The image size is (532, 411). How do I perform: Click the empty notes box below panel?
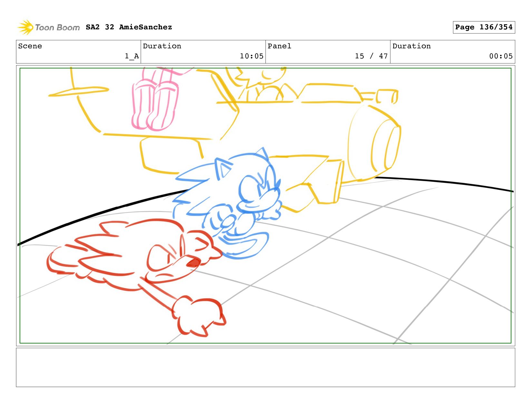click(x=265, y=367)
